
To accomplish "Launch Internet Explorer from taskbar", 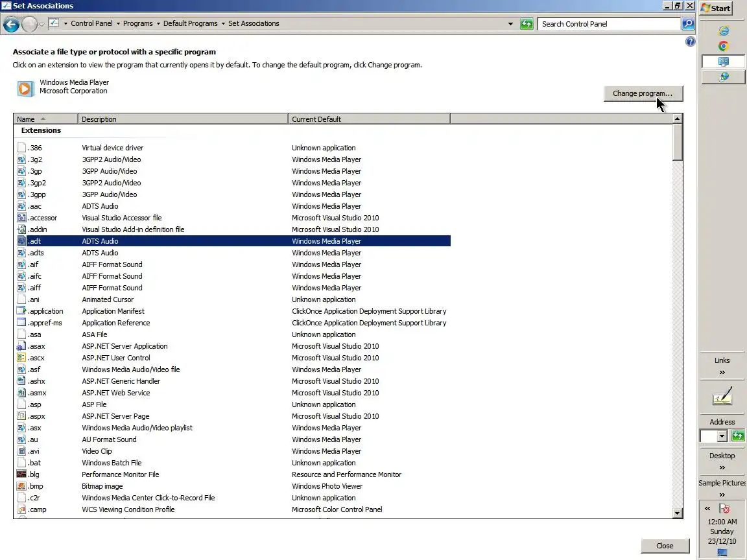I will 724,30.
